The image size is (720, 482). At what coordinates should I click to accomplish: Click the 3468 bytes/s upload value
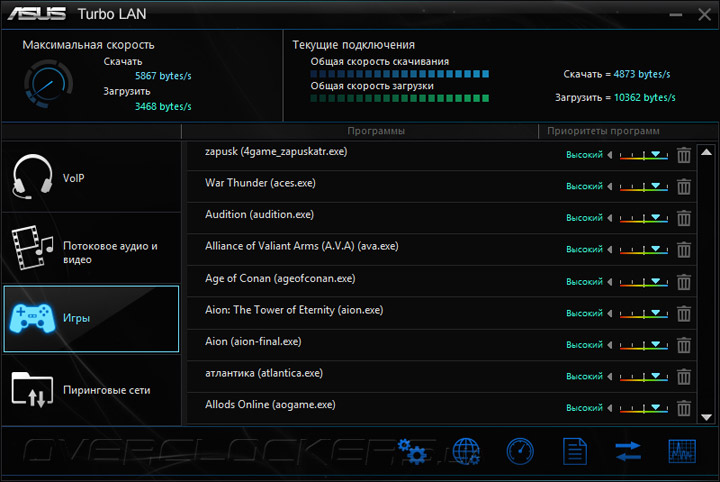pyautogui.click(x=163, y=106)
